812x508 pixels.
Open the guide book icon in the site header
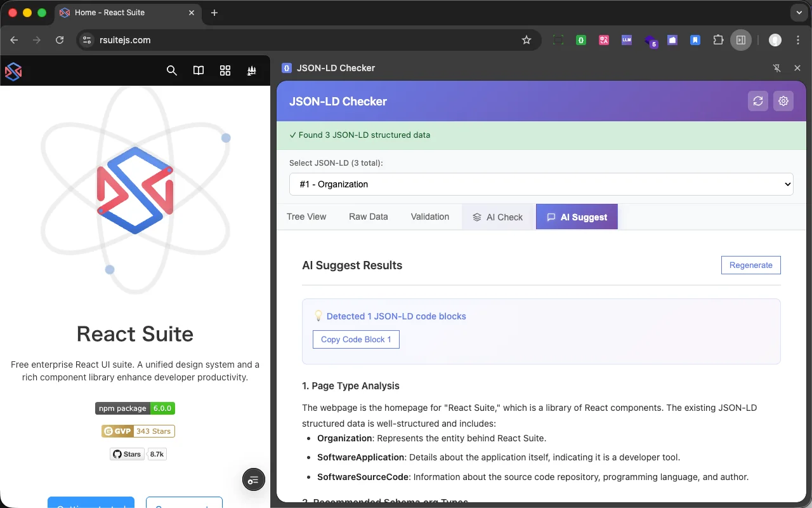point(199,70)
